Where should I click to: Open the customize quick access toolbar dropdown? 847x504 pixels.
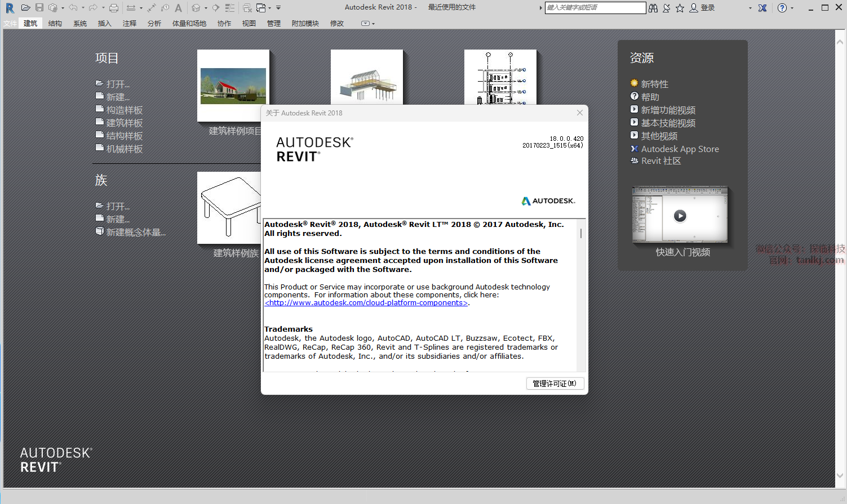(278, 8)
